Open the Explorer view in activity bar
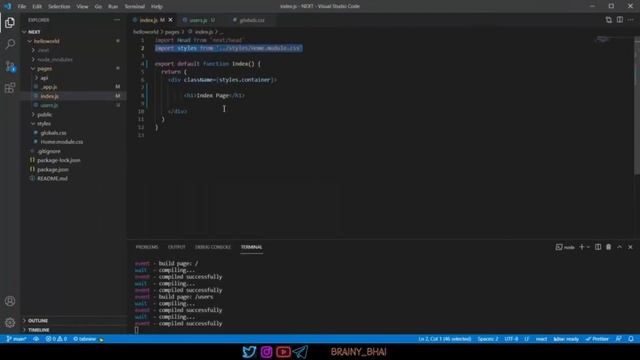 point(10,23)
